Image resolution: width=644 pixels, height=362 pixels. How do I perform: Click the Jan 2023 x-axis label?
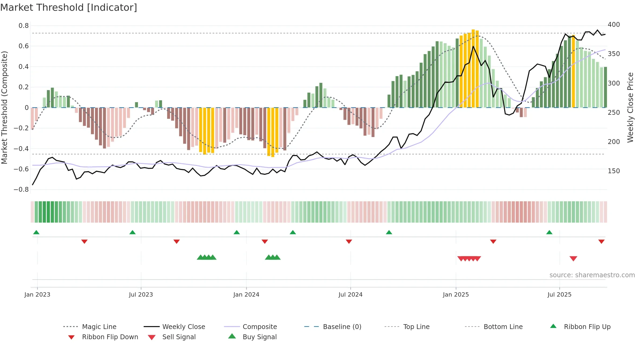[37, 294]
